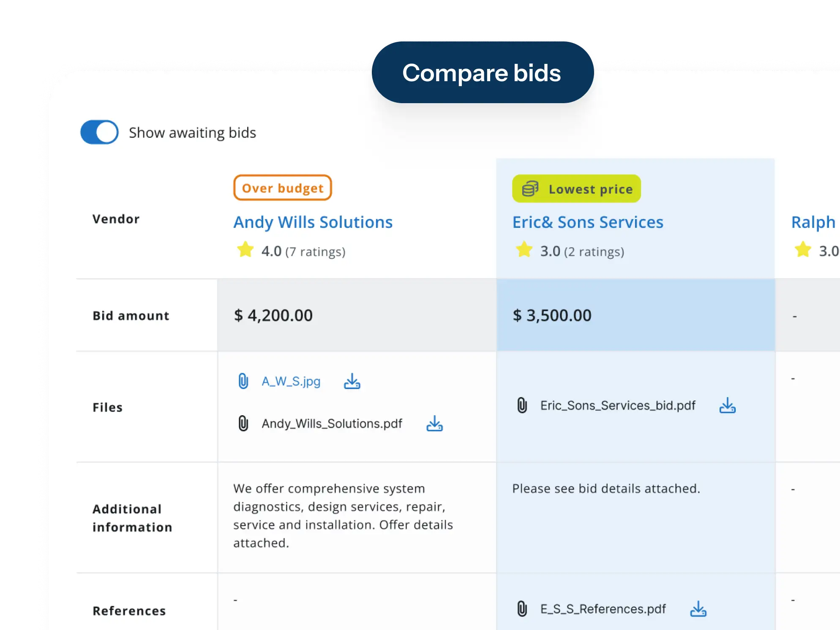The height and width of the screenshot is (630, 840).
Task: Select the $ 3,500.00 bid amount cell
Action: tap(635, 315)
